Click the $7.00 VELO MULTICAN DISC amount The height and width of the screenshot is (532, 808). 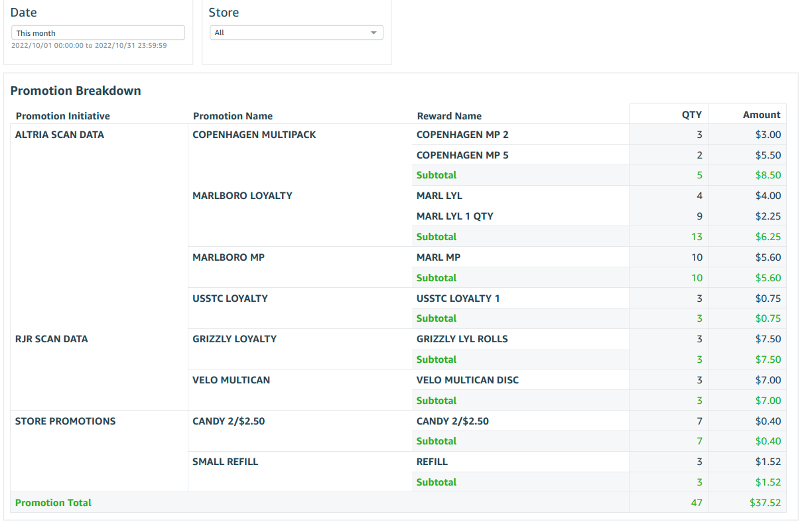pos(768,380)
